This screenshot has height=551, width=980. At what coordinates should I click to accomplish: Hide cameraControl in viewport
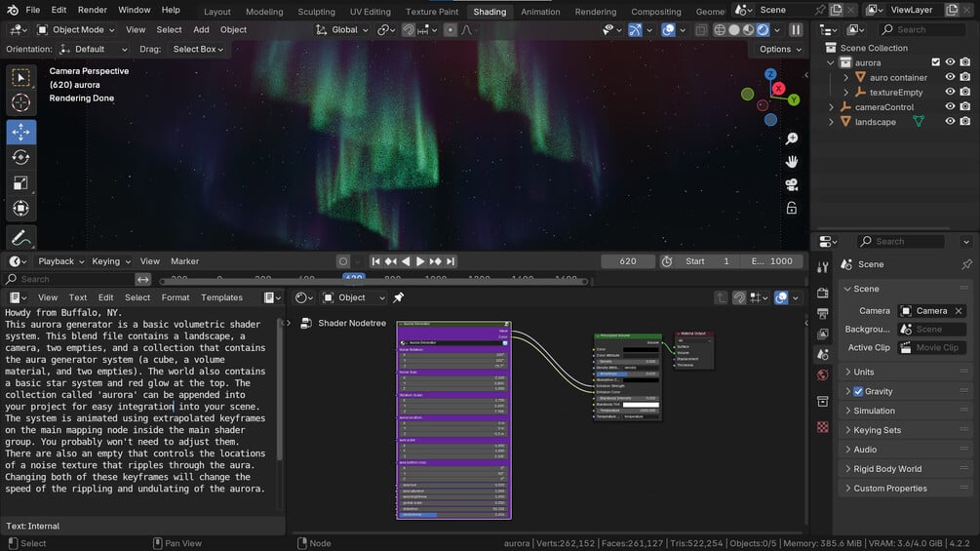950,107
